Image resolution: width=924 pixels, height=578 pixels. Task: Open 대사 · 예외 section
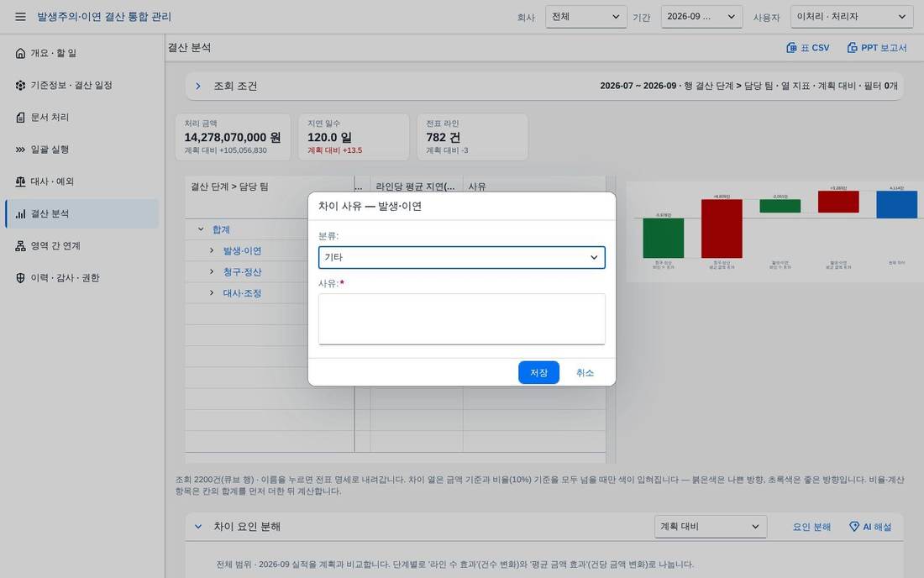82,181
